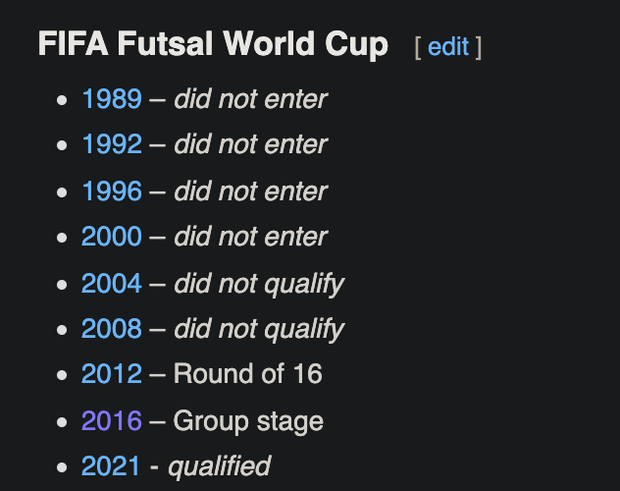The height and width of the screenshot is (491, 620).
Task: Open the 1992 tournament link
Action: tap(112, 145)
